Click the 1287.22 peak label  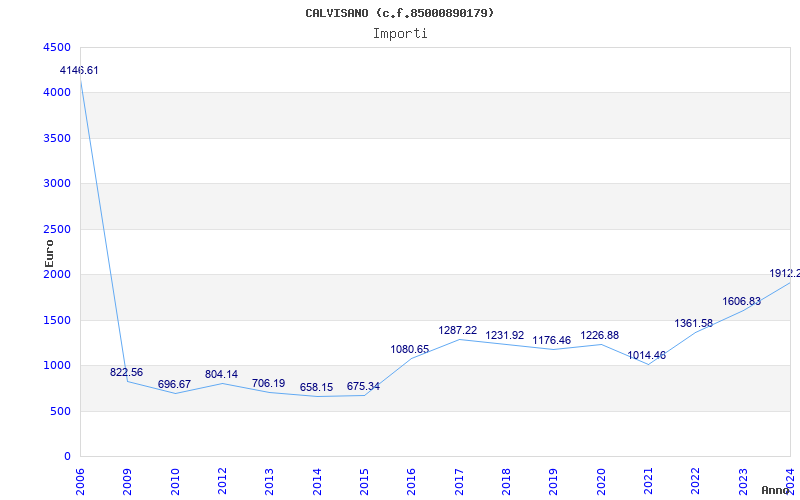[458, 331]
